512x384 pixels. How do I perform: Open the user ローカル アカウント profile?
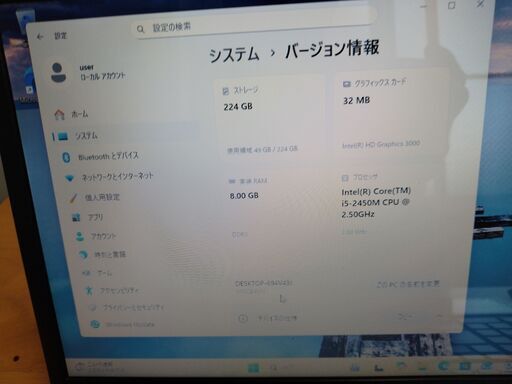[x=88, y=72]
